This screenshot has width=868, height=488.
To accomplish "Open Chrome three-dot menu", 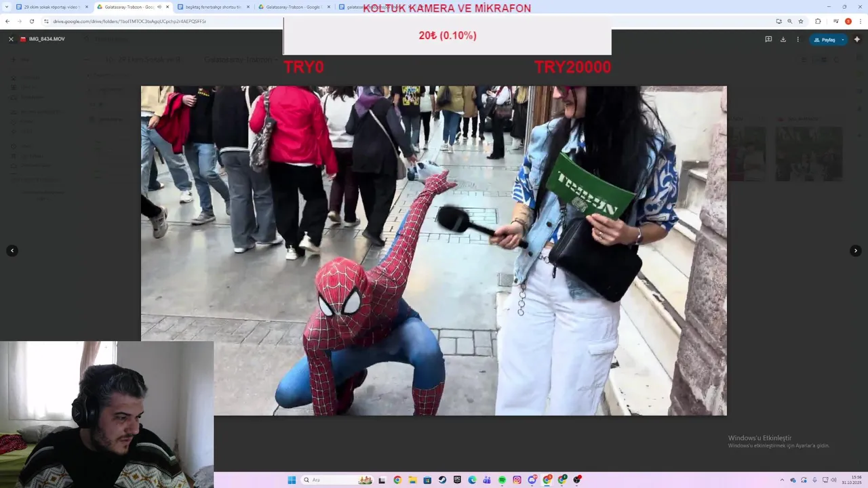I will click(860, 21).
